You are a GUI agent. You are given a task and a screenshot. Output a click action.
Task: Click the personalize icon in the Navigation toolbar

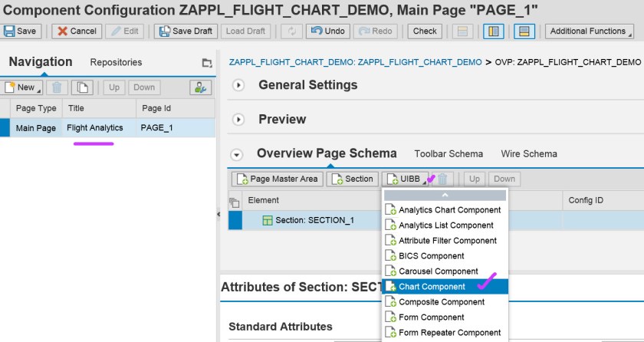201,87
